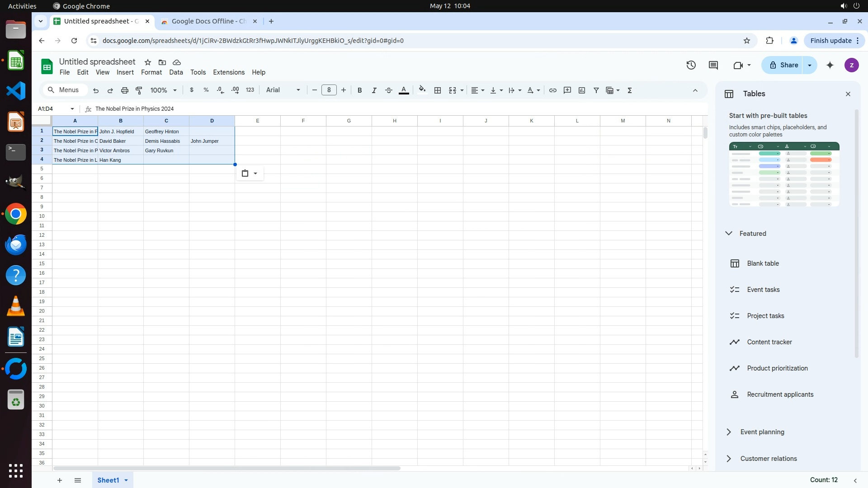Click the pre-built tables preview thumbnail

[x=784, y=174]
